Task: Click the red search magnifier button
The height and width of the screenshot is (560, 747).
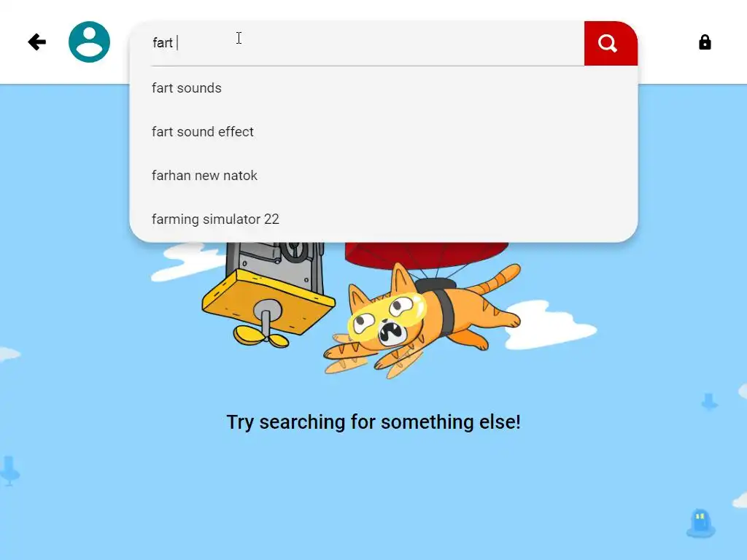Action: click(611, 43)
